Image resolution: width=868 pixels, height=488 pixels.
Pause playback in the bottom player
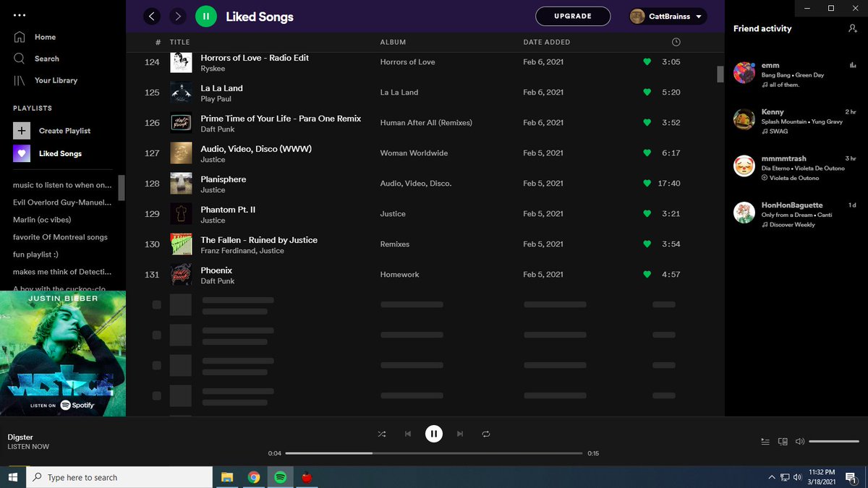(x=434, y=434)
